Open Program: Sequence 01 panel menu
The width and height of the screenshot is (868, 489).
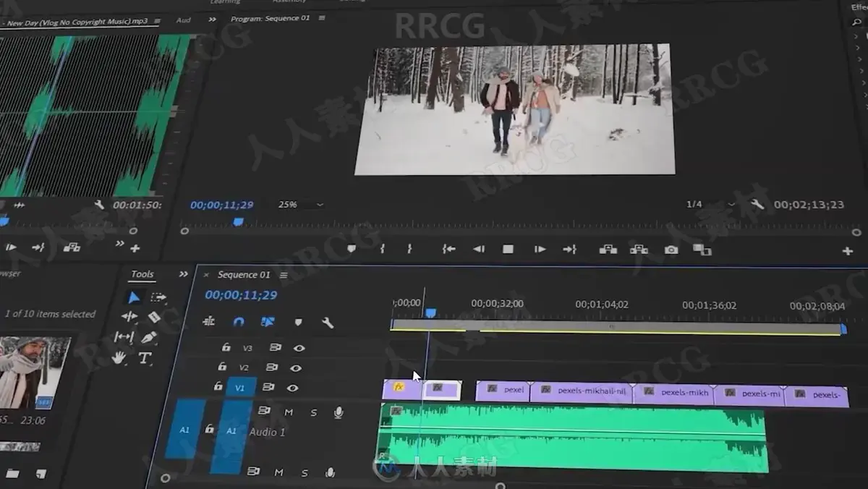tap(322, 18)
